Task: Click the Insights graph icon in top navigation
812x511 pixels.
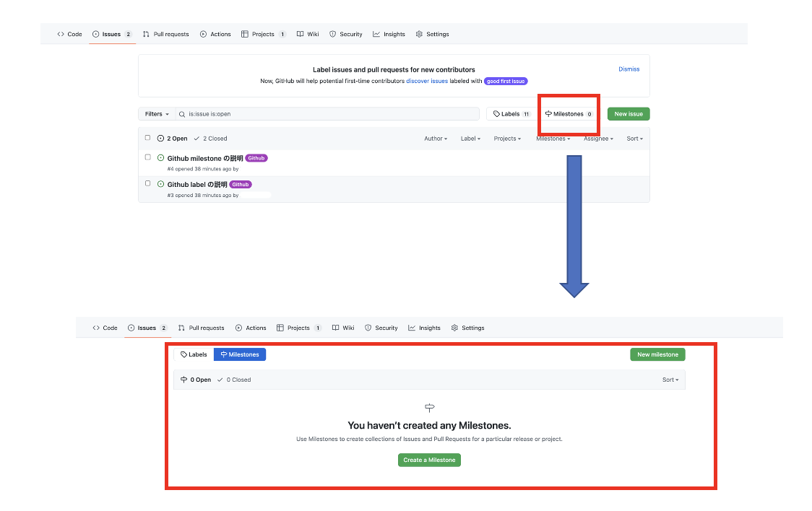Action: 376,34
